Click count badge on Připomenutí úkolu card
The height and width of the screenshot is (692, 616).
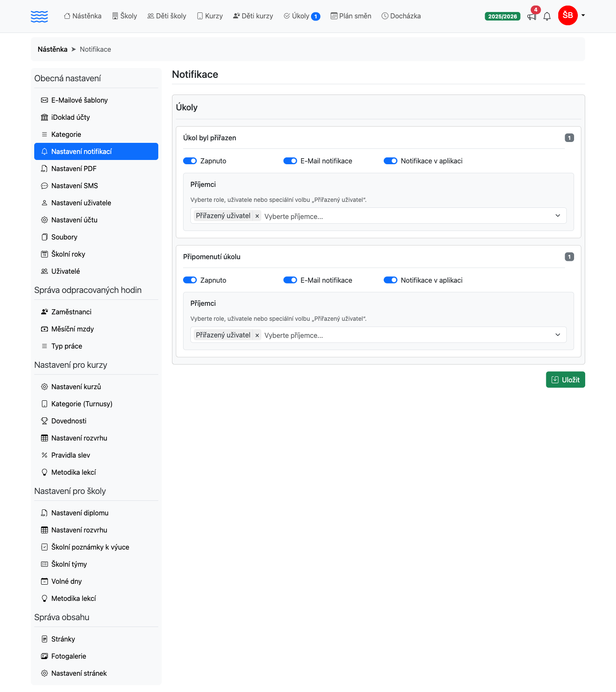(x=569, y=257)
